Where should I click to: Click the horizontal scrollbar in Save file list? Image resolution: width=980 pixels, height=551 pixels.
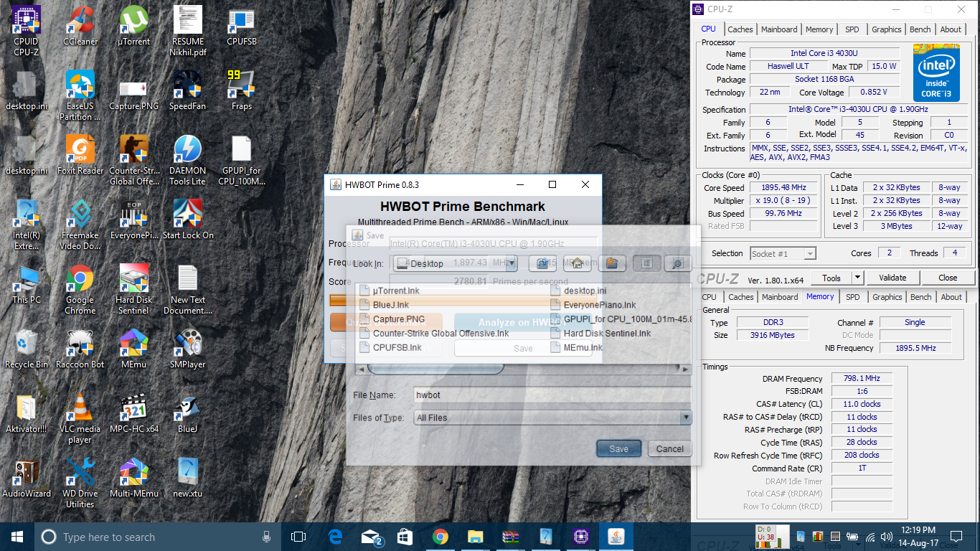pyautogui.click(x=435, y=369)
